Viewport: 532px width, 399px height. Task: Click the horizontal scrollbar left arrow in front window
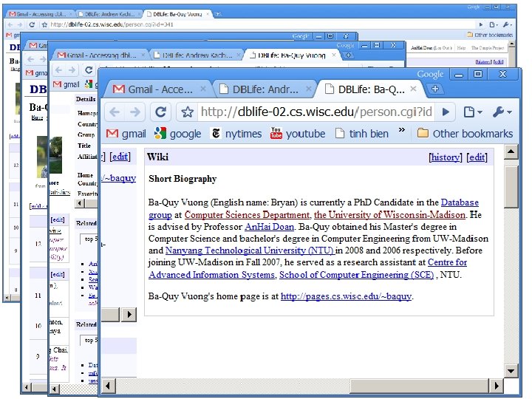click(x=109, y=386)
